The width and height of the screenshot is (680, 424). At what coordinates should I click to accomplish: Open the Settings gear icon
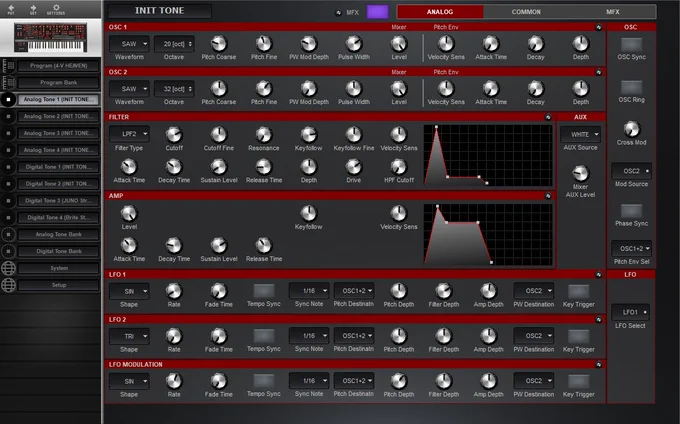pos(56,9)
